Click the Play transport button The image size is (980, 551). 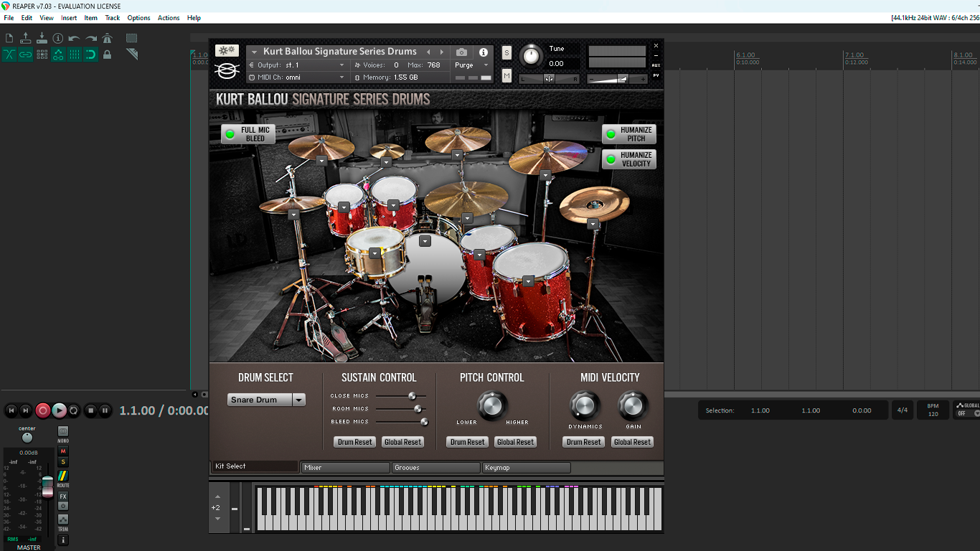(x=59, y=410)
